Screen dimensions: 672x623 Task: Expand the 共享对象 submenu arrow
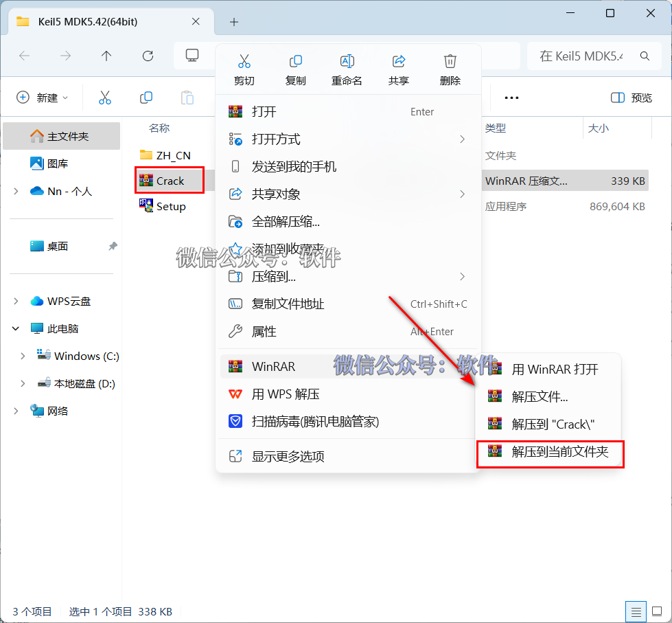462,194
